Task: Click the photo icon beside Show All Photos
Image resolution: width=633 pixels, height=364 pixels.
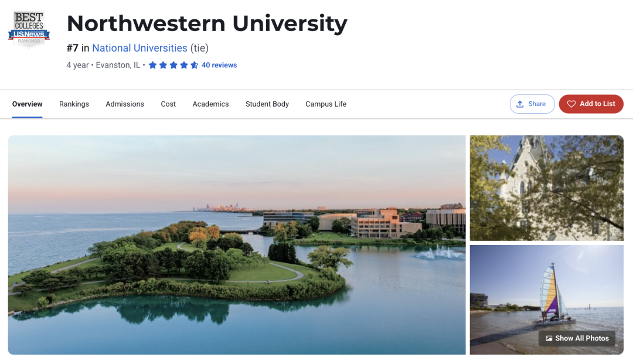Action: coord(549,338)
